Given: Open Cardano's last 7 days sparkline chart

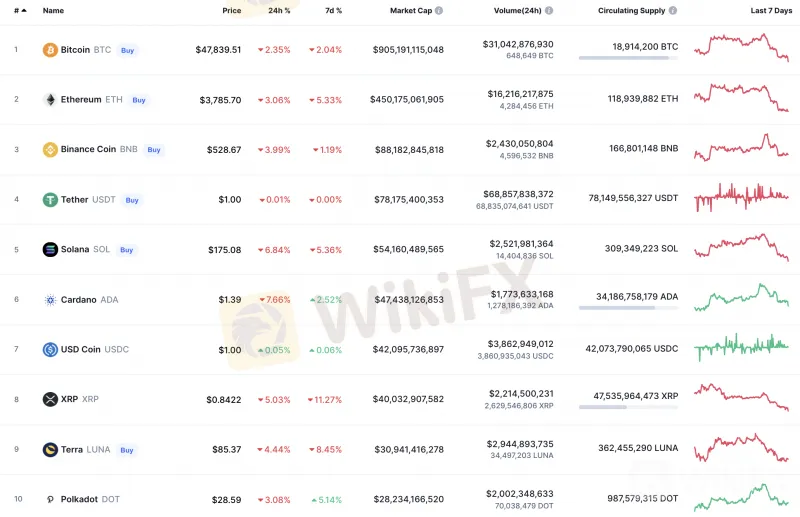Looking at the screenshot, I should tap(748, 298).
